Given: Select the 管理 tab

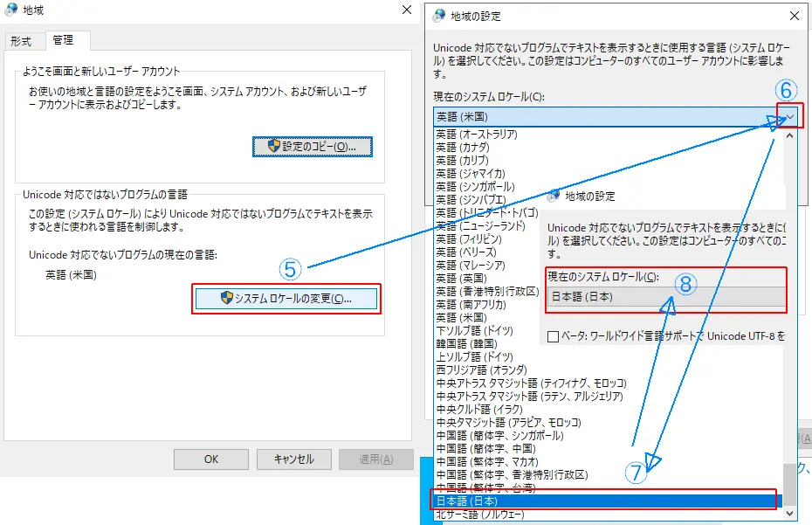Looking at the screenshot, I should 63,40.
